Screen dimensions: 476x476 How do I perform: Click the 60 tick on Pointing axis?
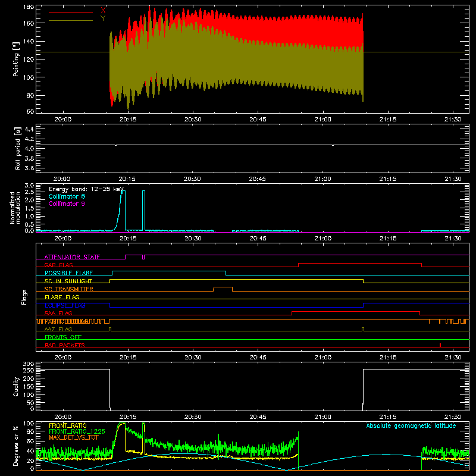point(30,111)
